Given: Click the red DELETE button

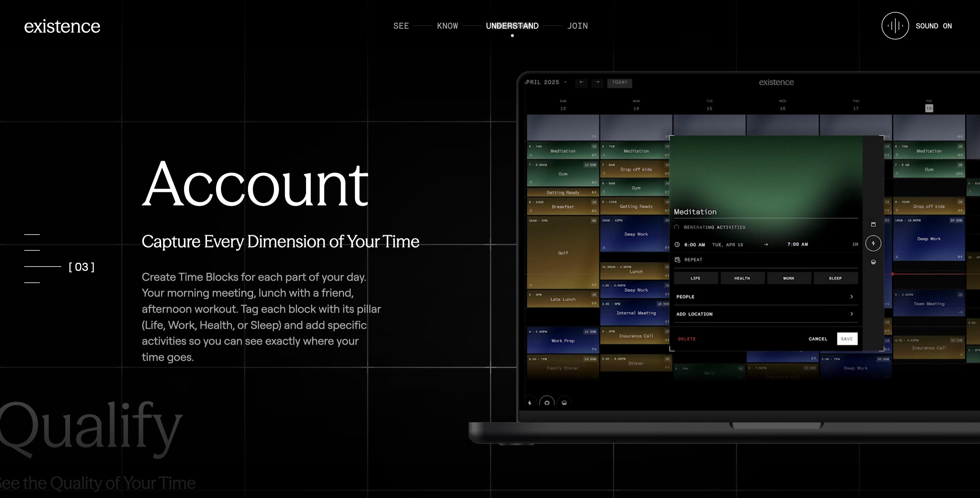Looking at the screenshot, I should pos(686,339).
